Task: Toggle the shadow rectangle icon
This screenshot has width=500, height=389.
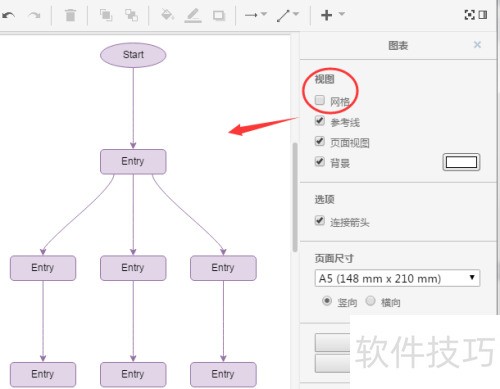Action: [219, 15]
